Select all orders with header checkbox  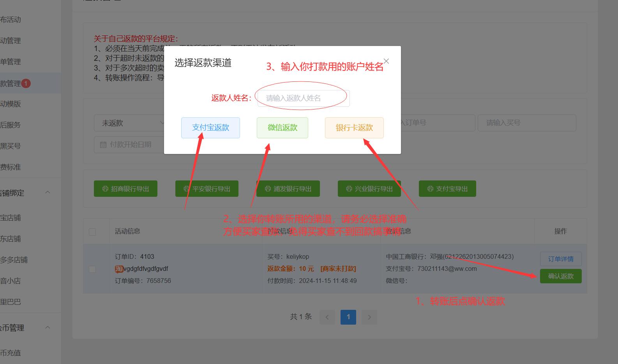click(92, 232)
